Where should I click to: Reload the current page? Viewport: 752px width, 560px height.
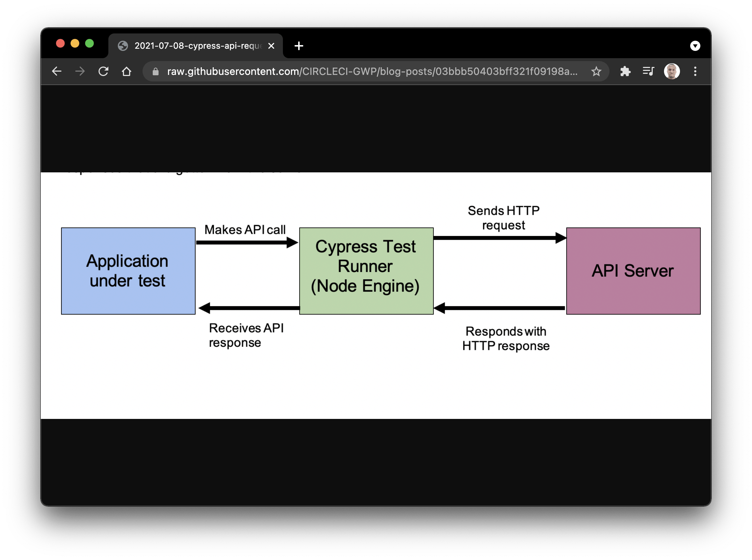click(104, 71)
